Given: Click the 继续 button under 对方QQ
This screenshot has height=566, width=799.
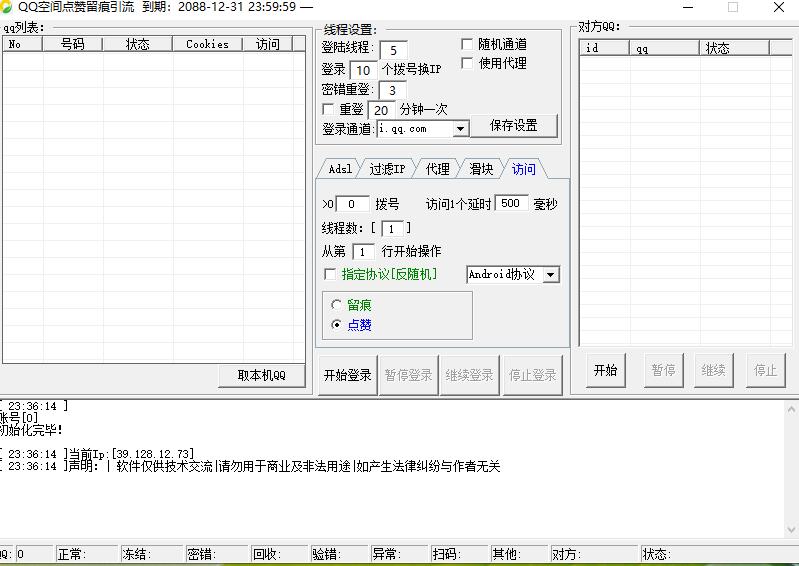Looking at the screenshot, I should [x=713, y=370].
